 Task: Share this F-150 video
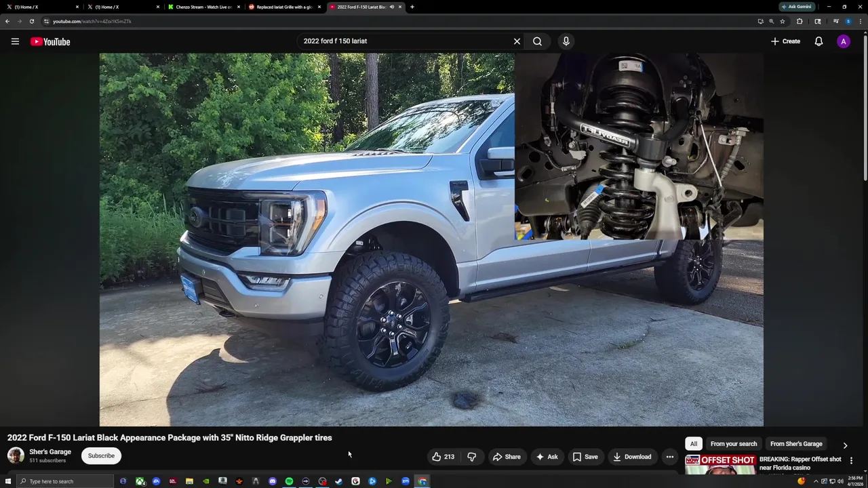[x=507, y=457]
